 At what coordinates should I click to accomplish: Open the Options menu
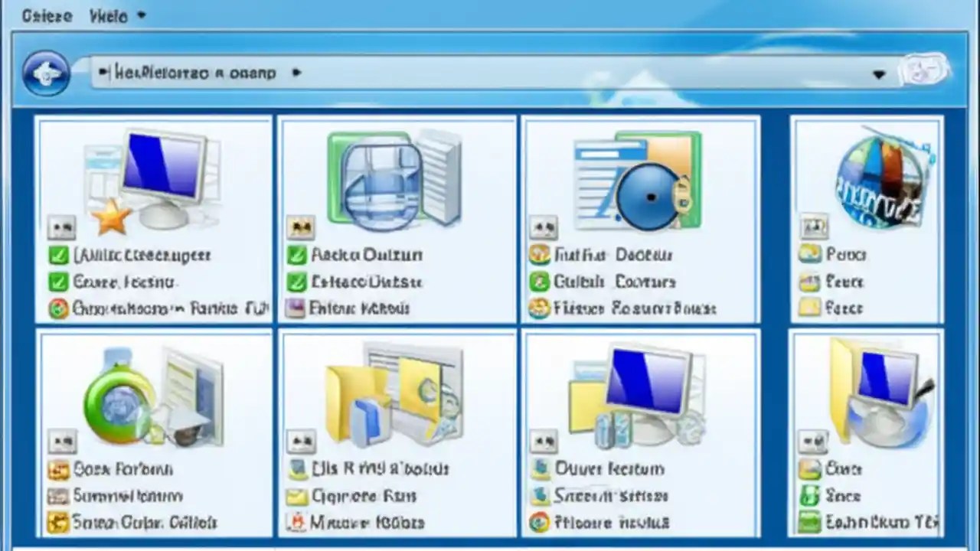point(46,15)
